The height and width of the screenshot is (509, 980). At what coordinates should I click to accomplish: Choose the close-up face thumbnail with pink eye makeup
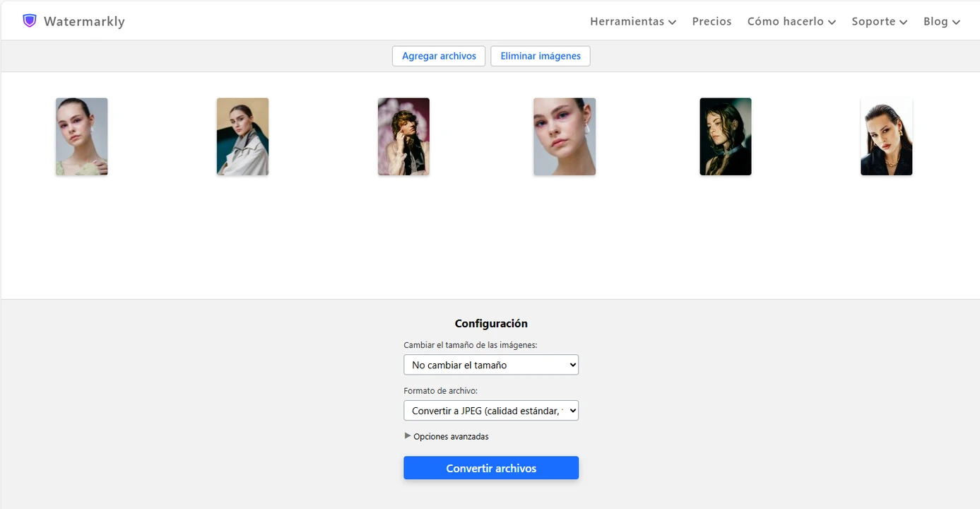[x=565, y=136]
